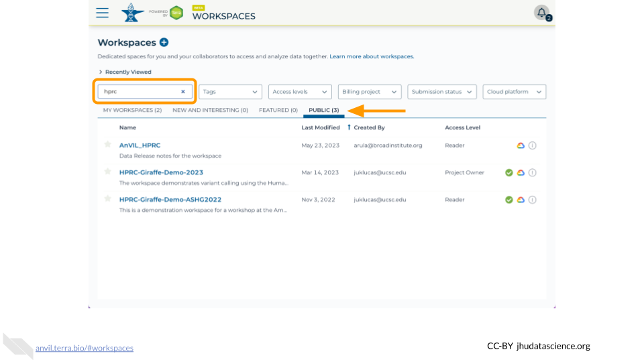Open the AnVIL_HPRC workspace
The height and width of the screenshot is (362, 644).
click(x=140, y=145)
